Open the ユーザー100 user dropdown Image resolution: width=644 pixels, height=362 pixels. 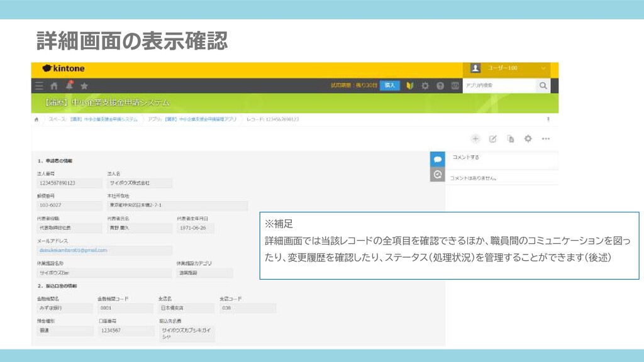[x=507, y=68]
